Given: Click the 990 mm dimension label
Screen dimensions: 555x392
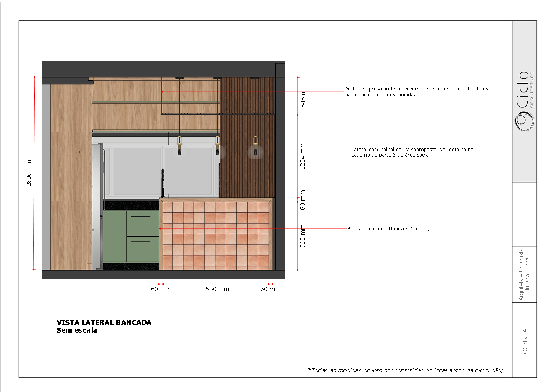Looking at the screenshot, I should pos(303,236).
